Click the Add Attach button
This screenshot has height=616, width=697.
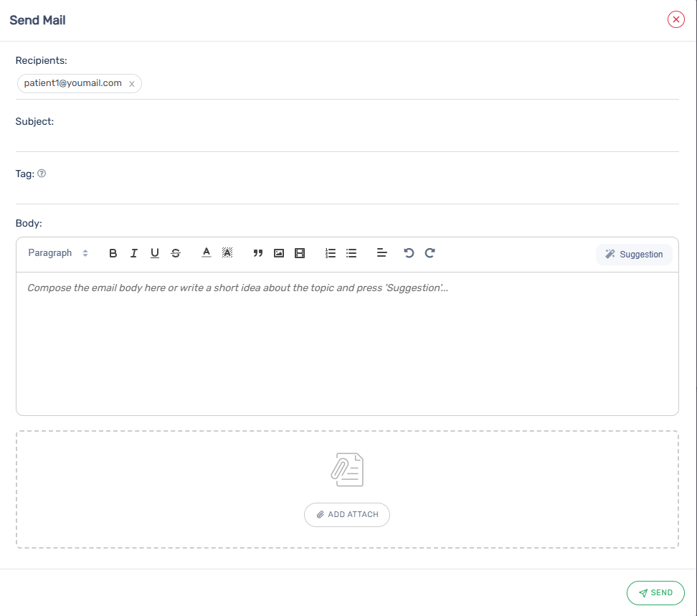pyautogui.click(x=347, y=515)
